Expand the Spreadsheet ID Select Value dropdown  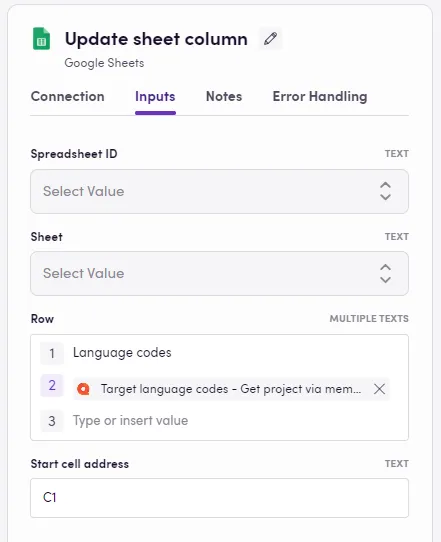click(219, 191)
